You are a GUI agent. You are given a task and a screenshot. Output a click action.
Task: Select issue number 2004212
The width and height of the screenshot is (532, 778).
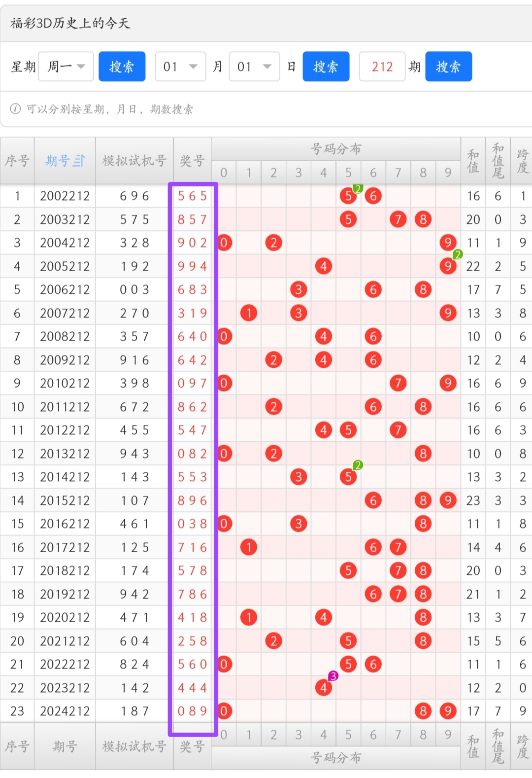click(65, 243)
